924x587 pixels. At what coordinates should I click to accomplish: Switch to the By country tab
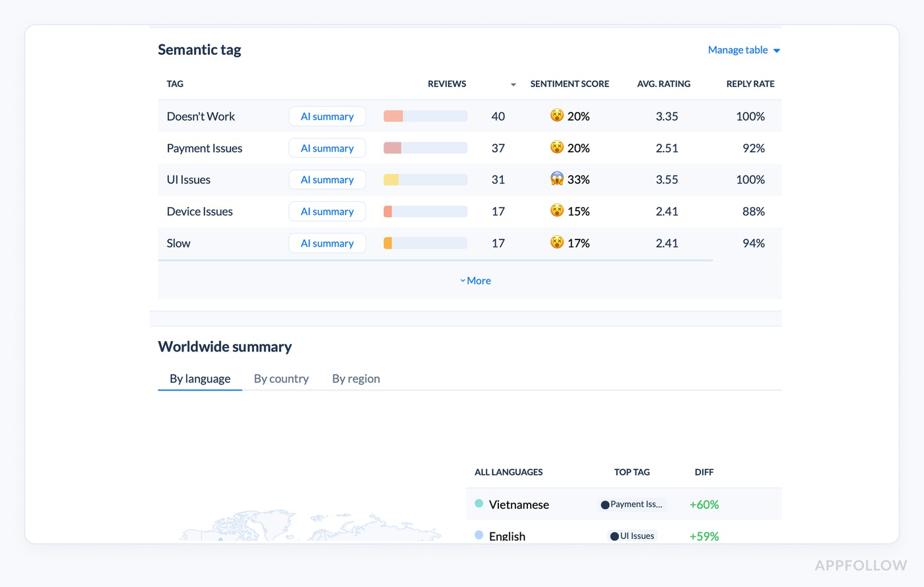[281, 379]
